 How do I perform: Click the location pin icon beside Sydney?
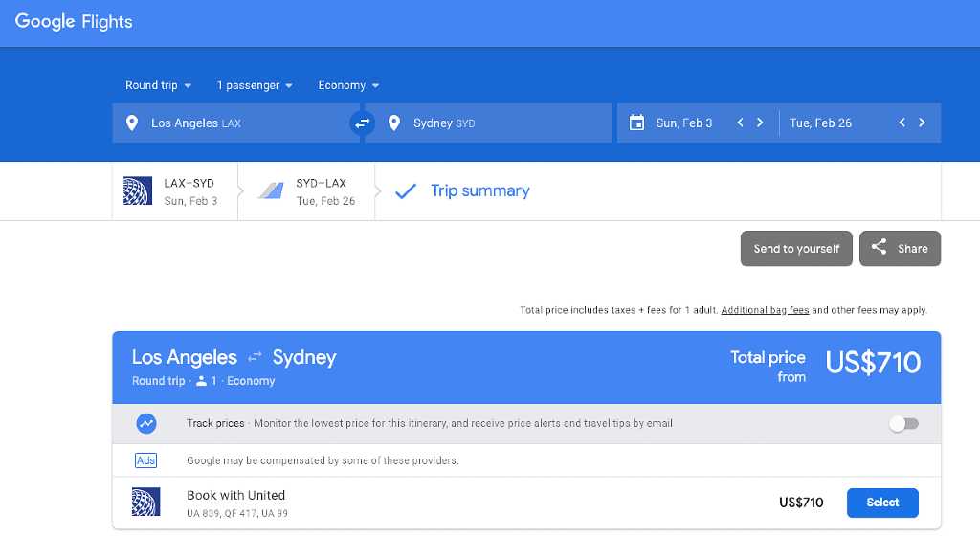(x=393, y=123)
